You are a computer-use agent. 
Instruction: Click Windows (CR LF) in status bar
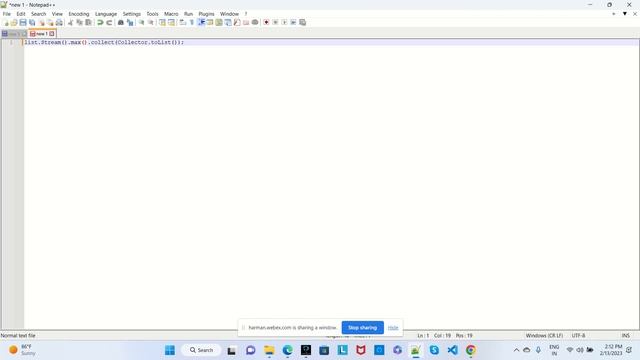pyautogui.click(x=544, y=336)
